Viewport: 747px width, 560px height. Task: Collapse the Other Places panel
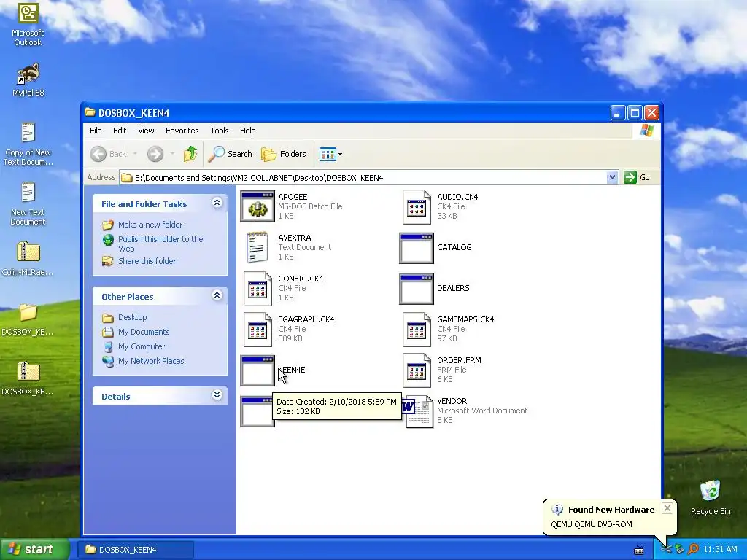click(217, 295)
